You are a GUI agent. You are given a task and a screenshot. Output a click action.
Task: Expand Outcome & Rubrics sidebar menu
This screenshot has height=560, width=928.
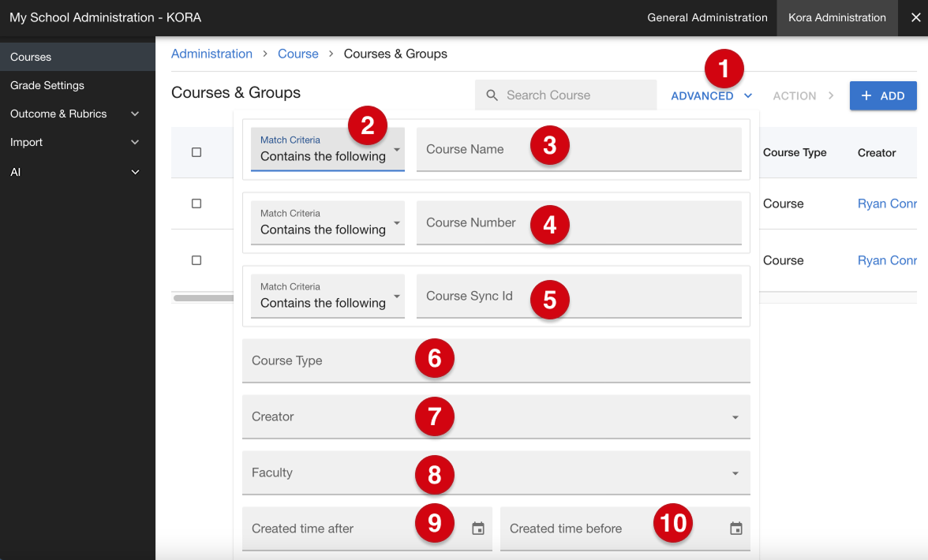pyautogui.click(x=77, y=114)
